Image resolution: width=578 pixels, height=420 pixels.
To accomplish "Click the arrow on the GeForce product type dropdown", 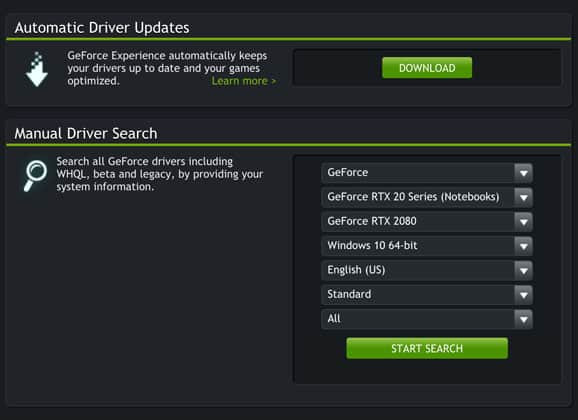I will point(523,173).
